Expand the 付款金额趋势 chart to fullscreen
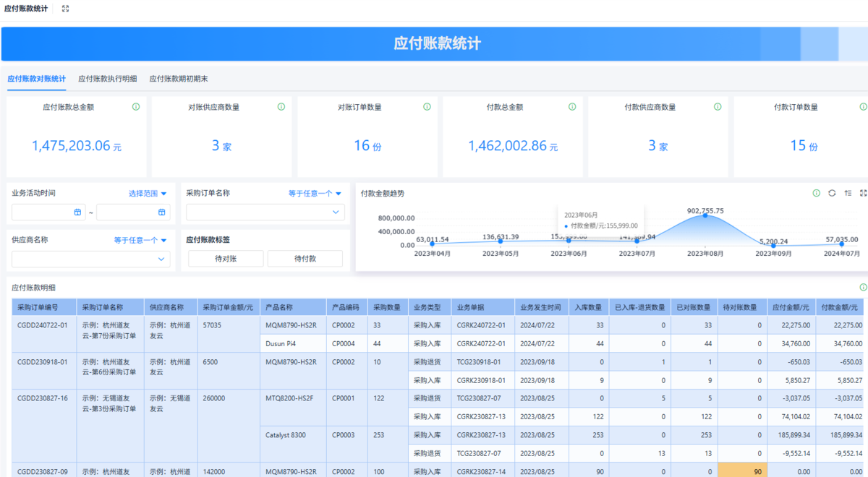 coord(863,193)
